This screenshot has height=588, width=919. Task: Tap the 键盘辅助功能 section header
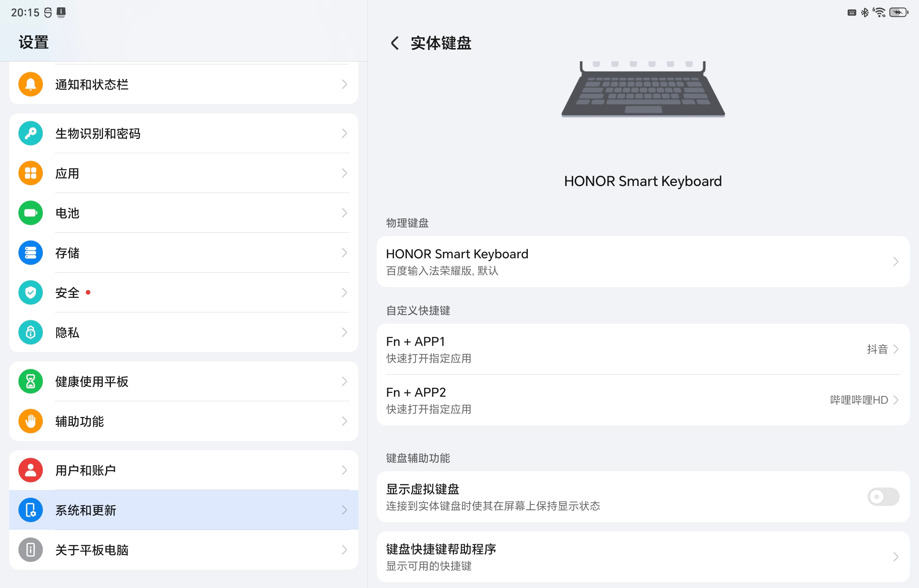[x=418, y=458]
